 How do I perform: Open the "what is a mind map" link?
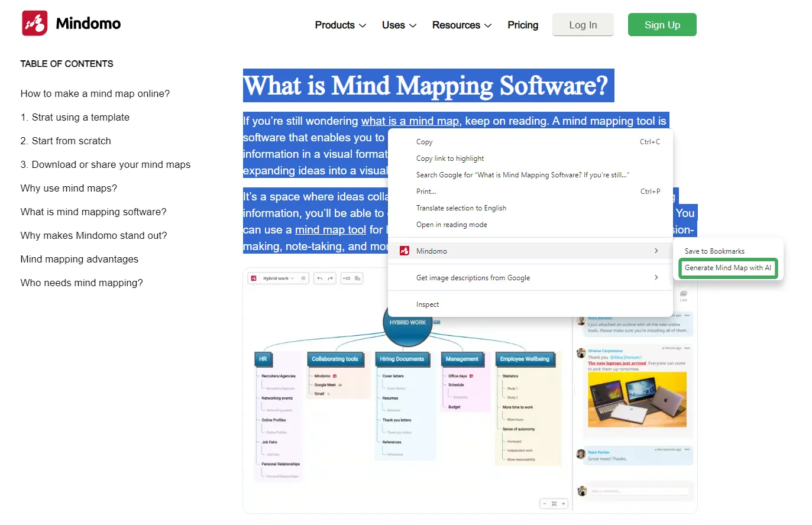tap(410, 121)
